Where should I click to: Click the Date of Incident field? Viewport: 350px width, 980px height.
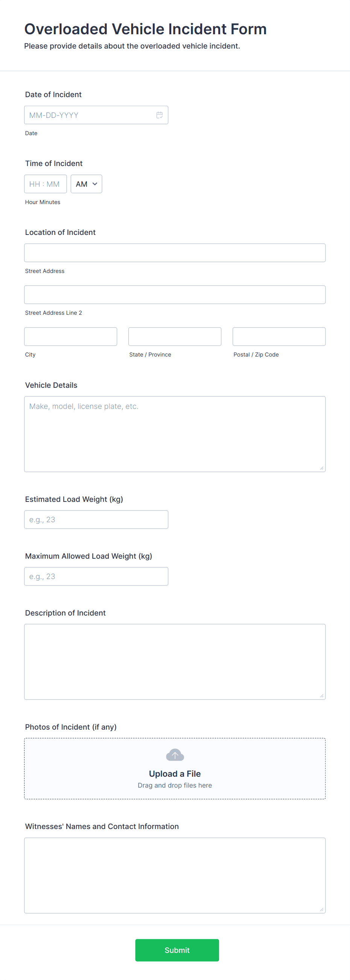click(x=96, y=115)
